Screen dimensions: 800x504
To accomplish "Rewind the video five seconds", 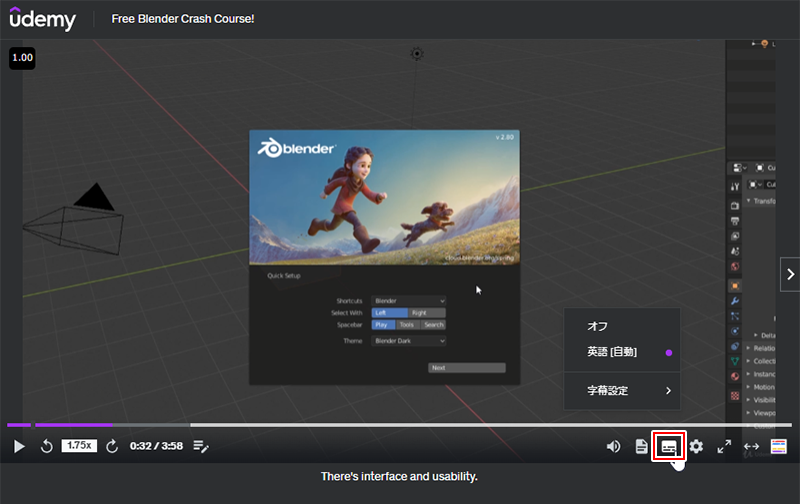I will click(46, 446).
